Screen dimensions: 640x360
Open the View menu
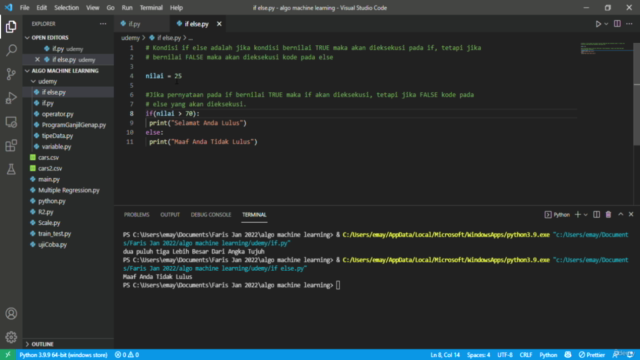coord(92,8)
